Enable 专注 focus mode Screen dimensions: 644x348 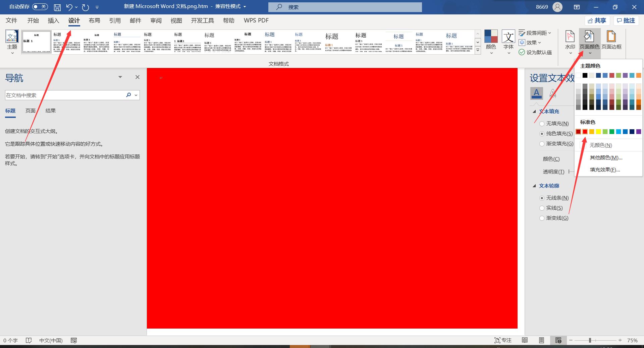503,340
